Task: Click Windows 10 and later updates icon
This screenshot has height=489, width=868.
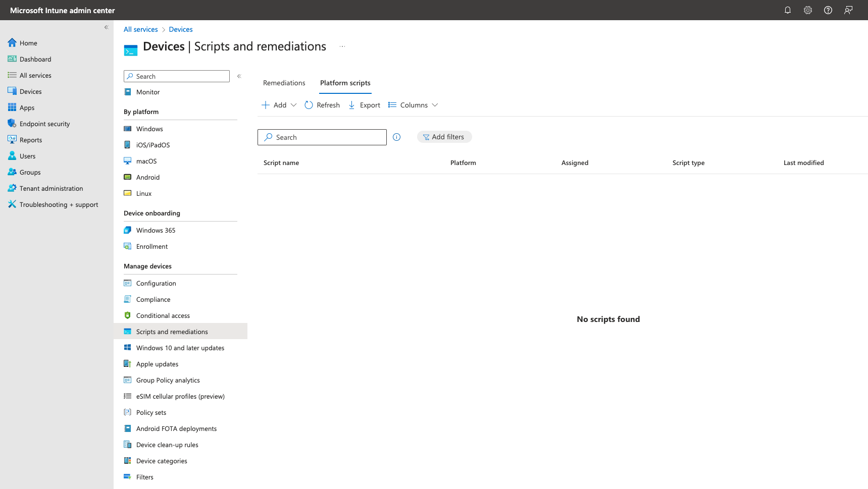Action: pos(128,348)
